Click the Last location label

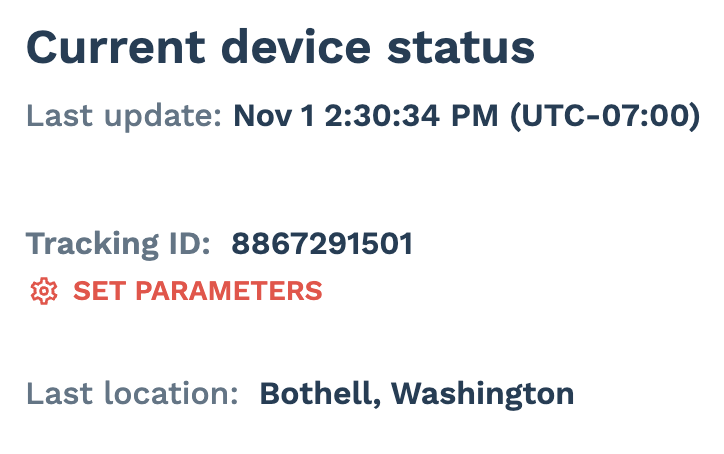(x=132, y=393)
